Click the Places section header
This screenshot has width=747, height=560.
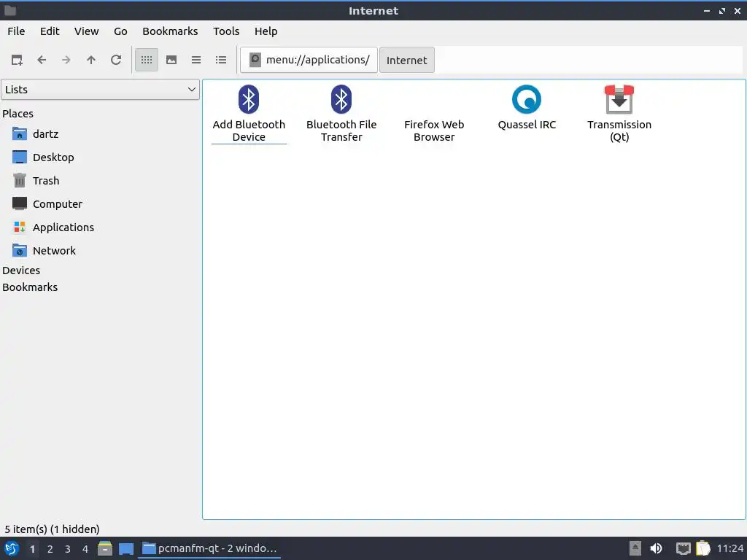coord(18,114)
